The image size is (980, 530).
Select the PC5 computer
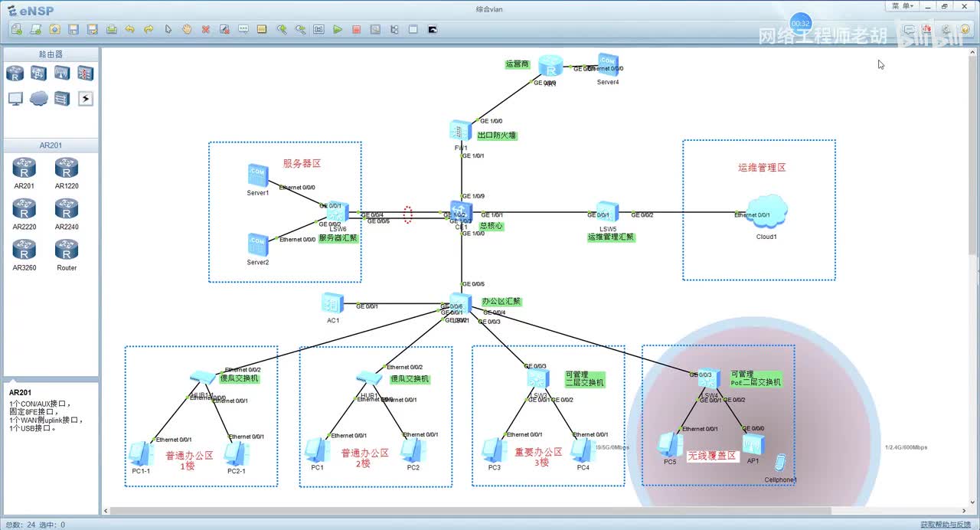coord(671,445)
